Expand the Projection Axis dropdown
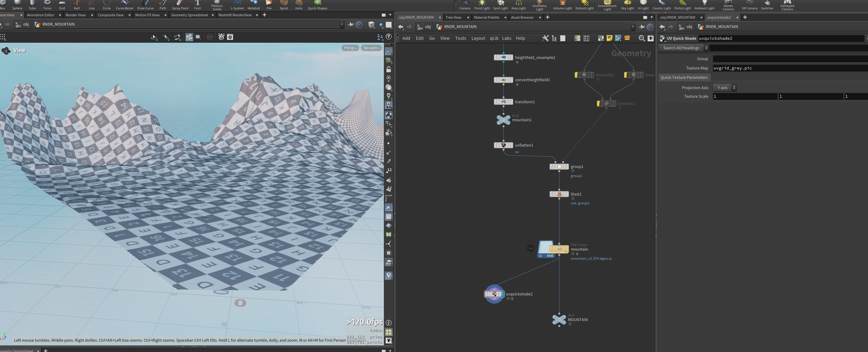The height and width of the screenshot is (352, 868). (x=725, y=88)
